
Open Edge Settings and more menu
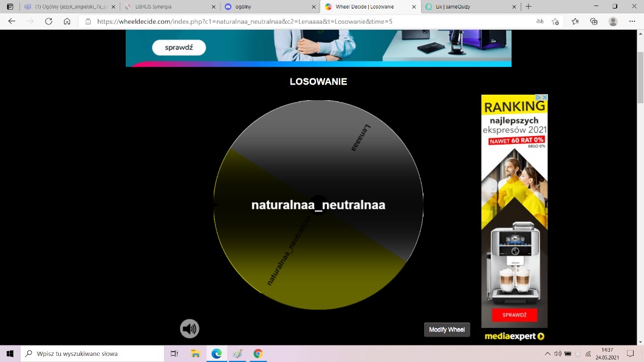632,21
